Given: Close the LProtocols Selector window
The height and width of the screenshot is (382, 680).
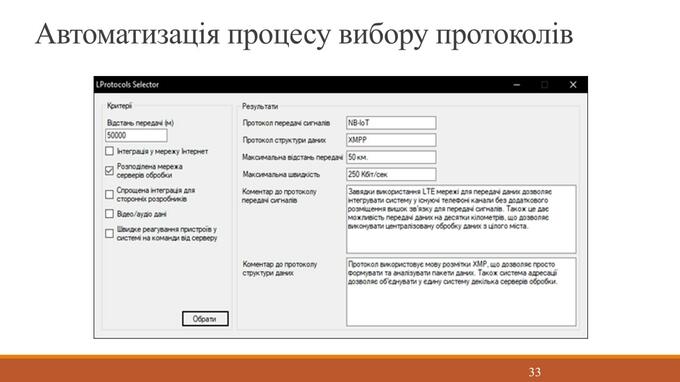Looking at the screenshot, I should click(x=573, y=85).
